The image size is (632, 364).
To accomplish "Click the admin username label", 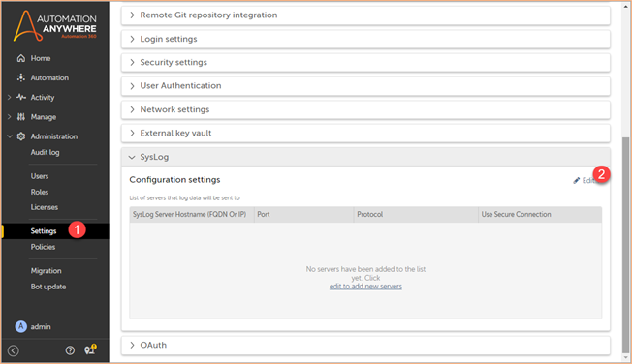I will pyautogui.click(x=41, y=327).
